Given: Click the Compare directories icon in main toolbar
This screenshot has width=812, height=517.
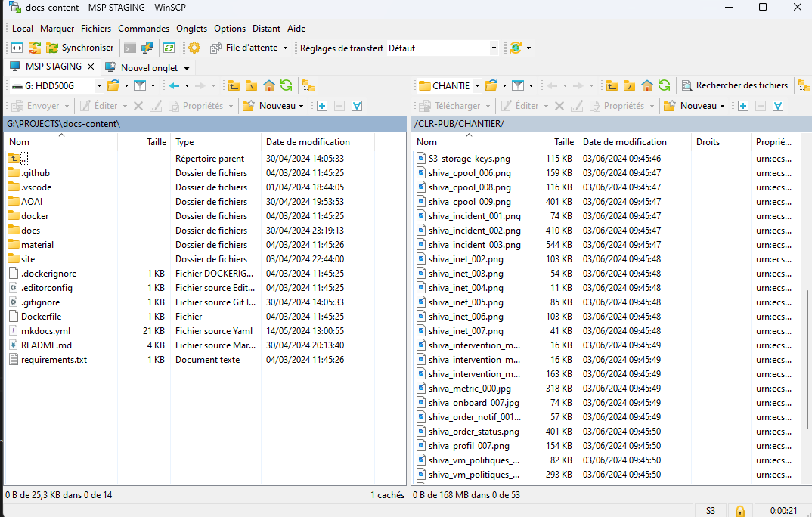Looking at the screenshot, I should click(17, 48).
